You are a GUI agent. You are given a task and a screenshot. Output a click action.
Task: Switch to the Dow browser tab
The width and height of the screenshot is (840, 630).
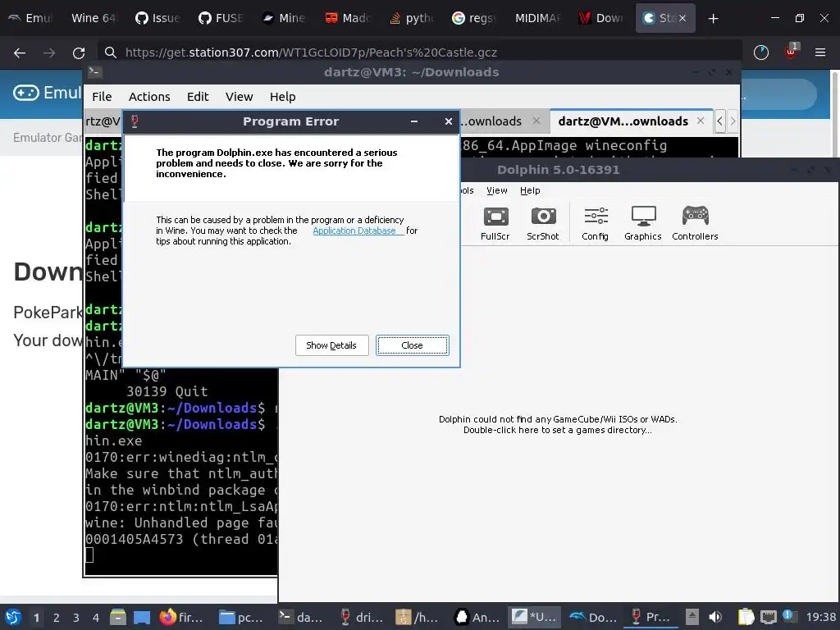point(600,18)
